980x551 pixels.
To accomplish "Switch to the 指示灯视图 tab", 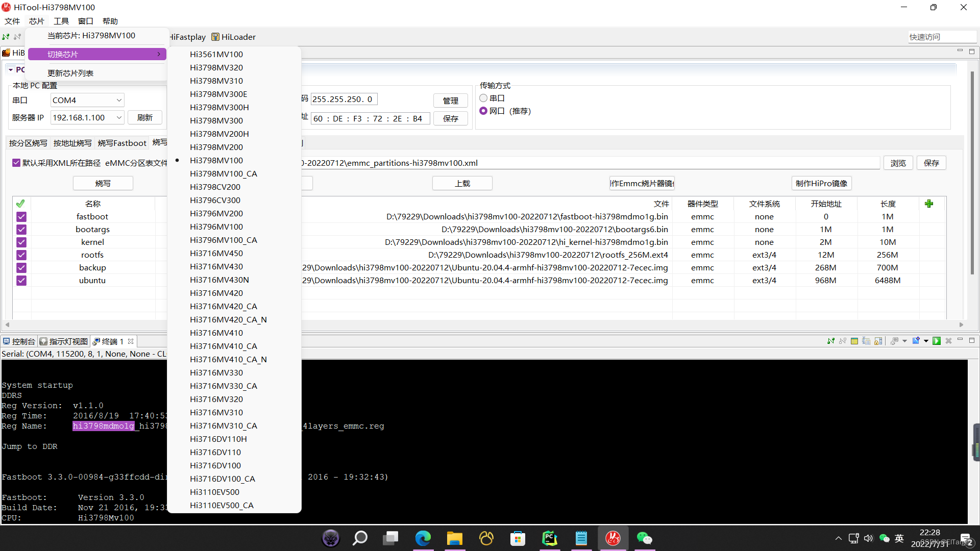I will 64,341.
